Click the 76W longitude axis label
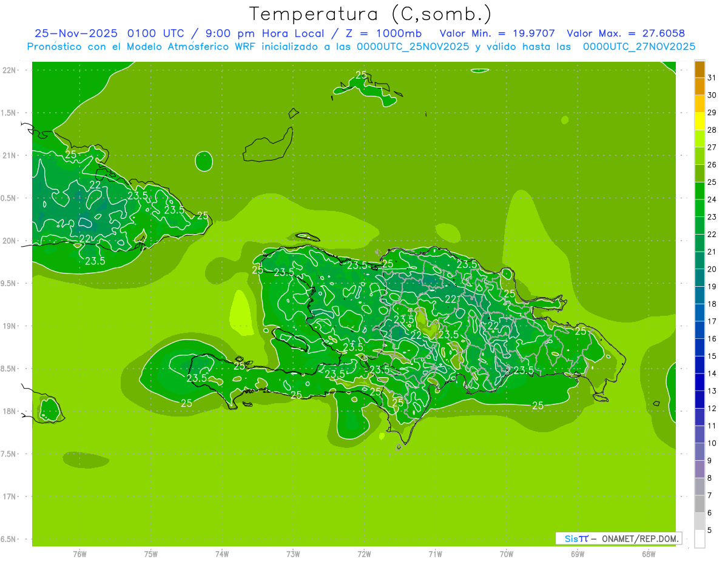The height and width of the screenshot is (562, 728). 79,554
